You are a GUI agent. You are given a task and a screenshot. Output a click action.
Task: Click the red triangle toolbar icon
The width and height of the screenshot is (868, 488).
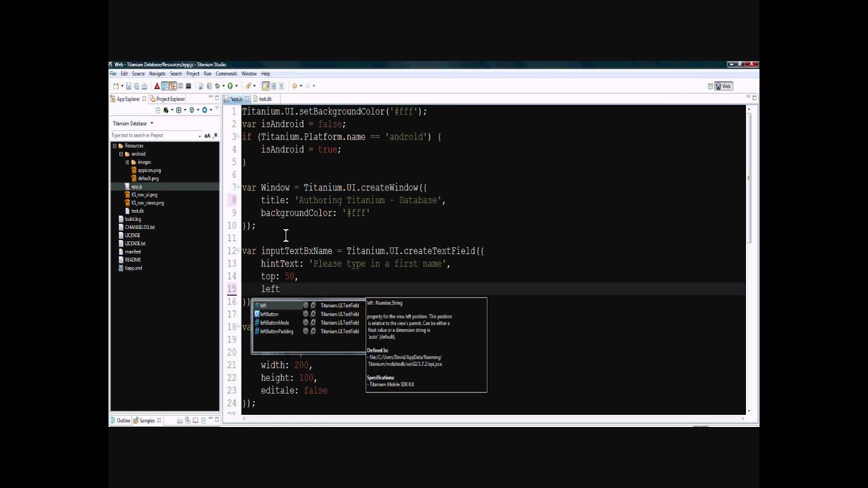[x=157, y=86]
